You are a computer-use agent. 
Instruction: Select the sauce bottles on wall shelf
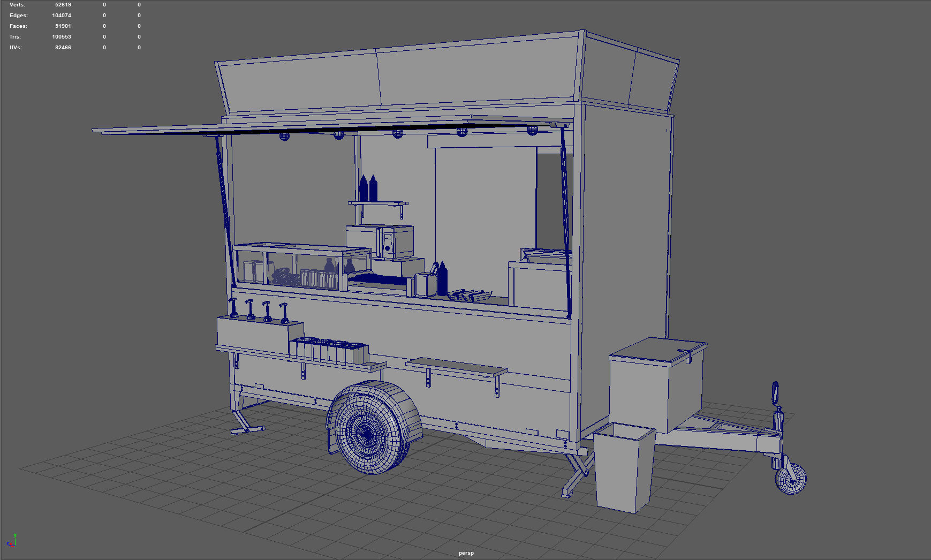(368, 188)
